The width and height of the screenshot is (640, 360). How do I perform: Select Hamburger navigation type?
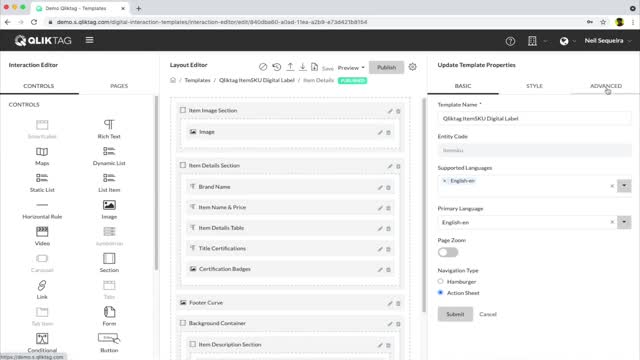440,281
